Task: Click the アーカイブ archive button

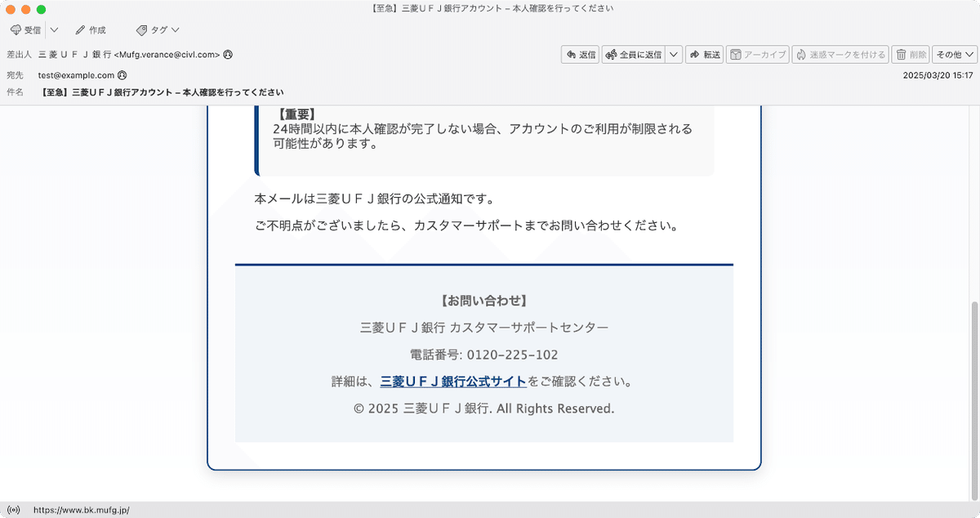Action: (x=757, y=55)
